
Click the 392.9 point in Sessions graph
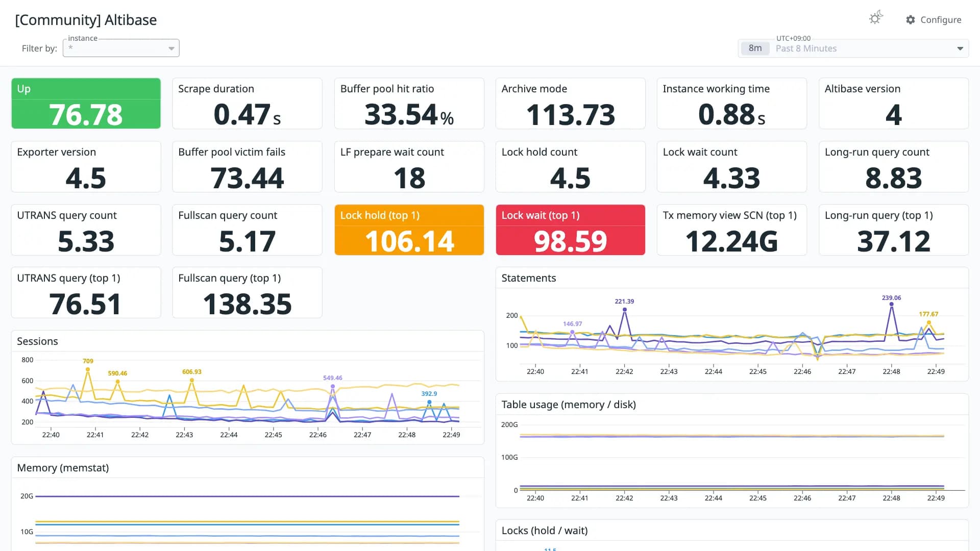coord(429,402)
